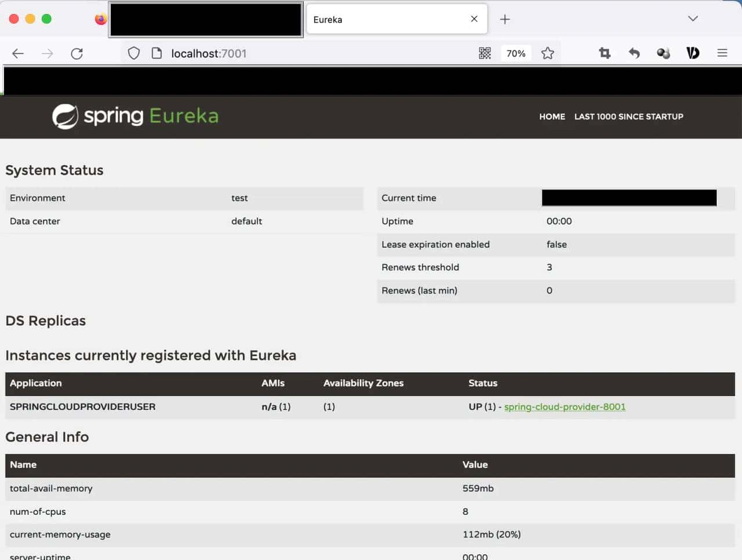Open the tab overview chevron dropdown

tap(693, 19)
